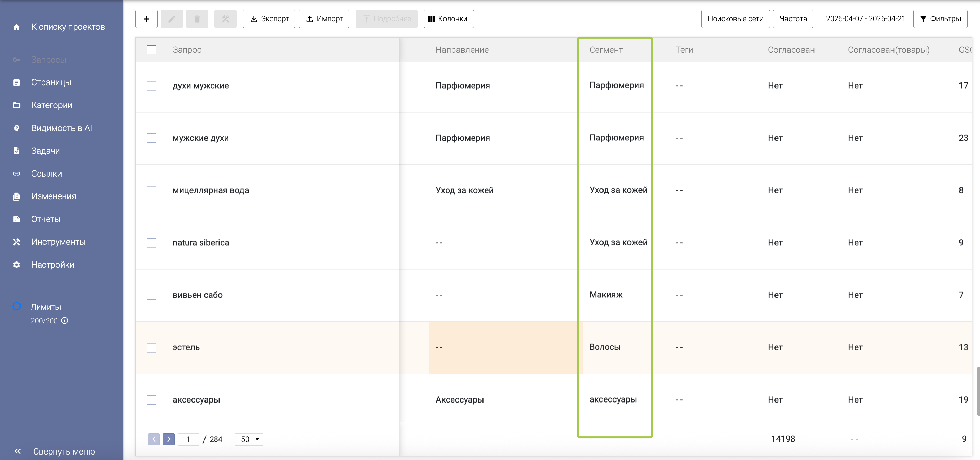980x460 pixels.
Task: Click the info icon beside 200/200 limits
Action: pyautogui.click(x=65, y=321)
